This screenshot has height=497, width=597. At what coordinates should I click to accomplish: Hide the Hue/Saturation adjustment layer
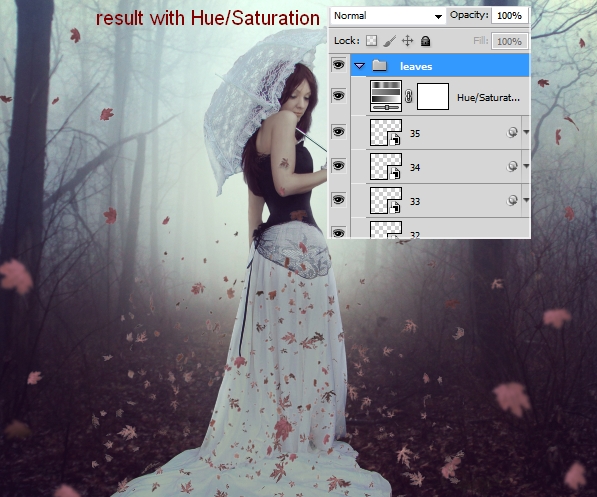(x=338, y=95)
